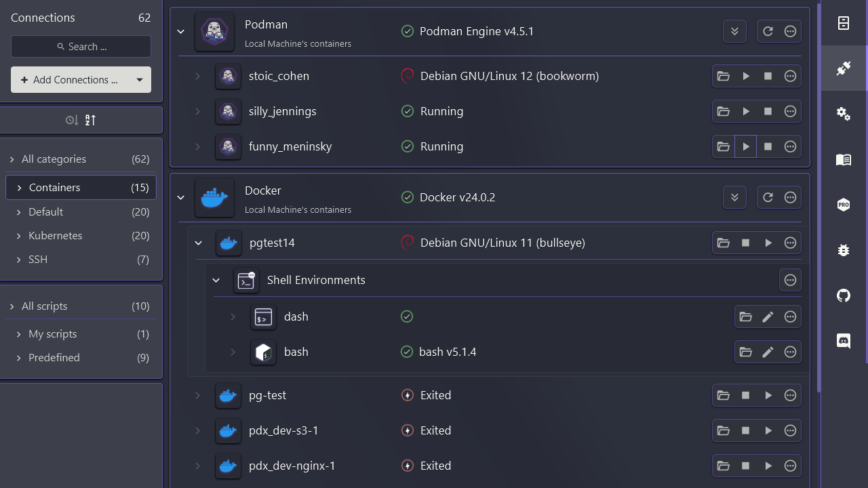The width and height of the screenshot is (868, 488).
Task: Open the Add Connections dropdown arrow
Action: coord(140,80)
